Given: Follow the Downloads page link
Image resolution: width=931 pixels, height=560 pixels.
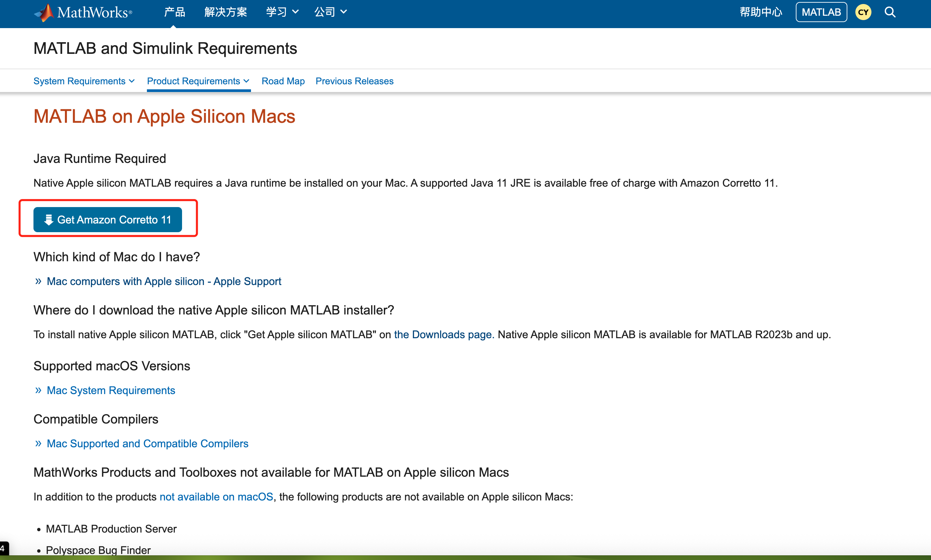Looking at the screenshot, I should click(444, 334).
